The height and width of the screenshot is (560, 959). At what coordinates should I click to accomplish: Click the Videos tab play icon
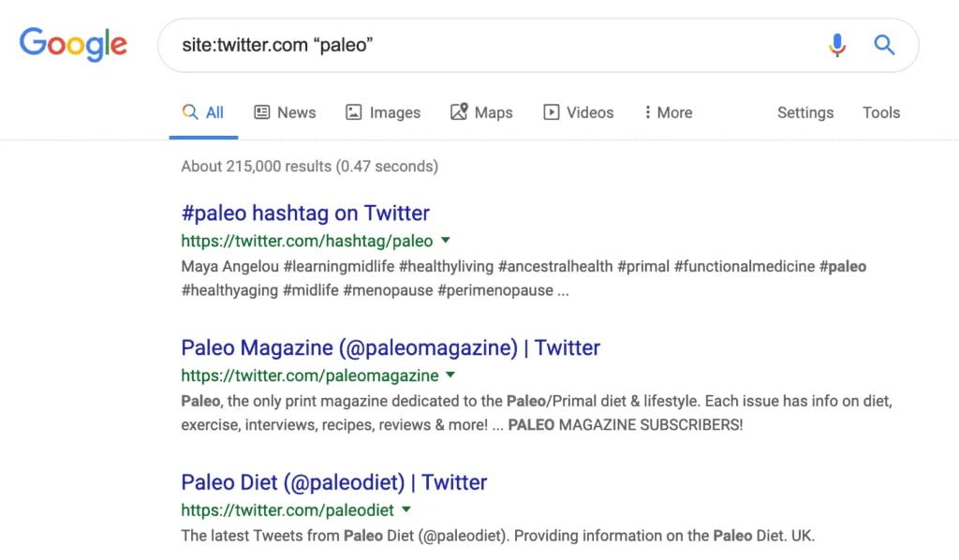[x=551, y=111]
